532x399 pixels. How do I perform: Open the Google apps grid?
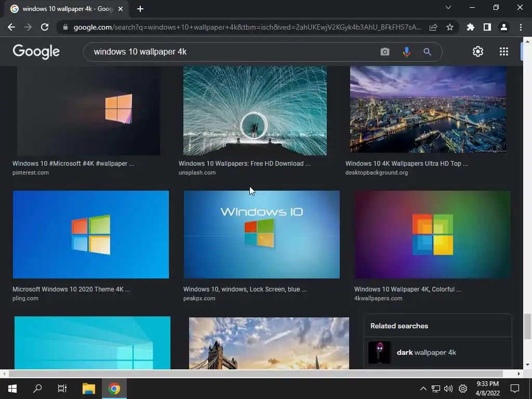504,51
